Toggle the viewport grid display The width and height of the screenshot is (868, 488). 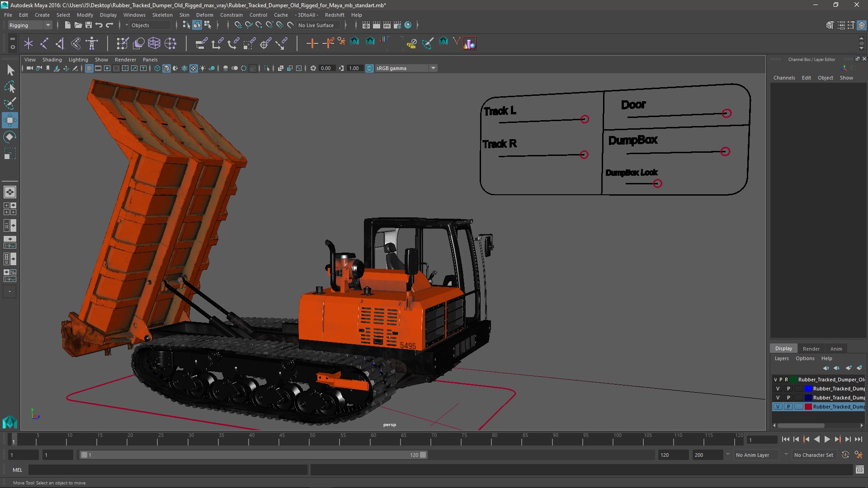click(89, 68)
